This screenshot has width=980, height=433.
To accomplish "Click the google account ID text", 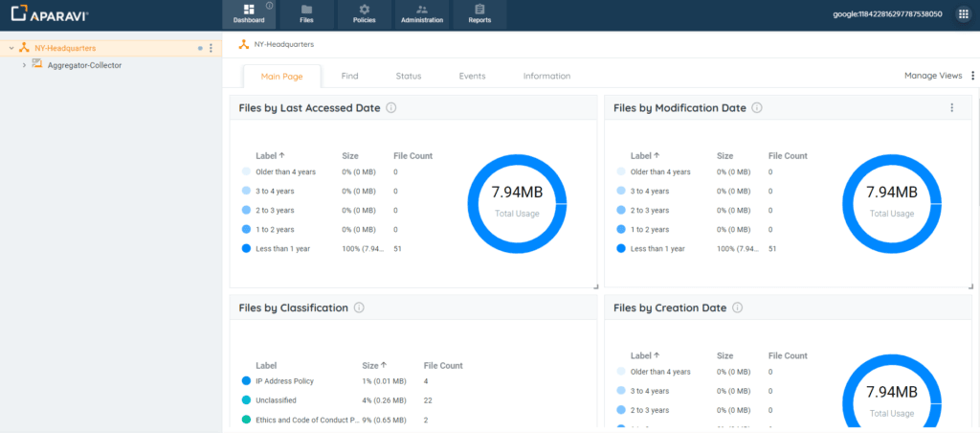I will click(887, 13).
